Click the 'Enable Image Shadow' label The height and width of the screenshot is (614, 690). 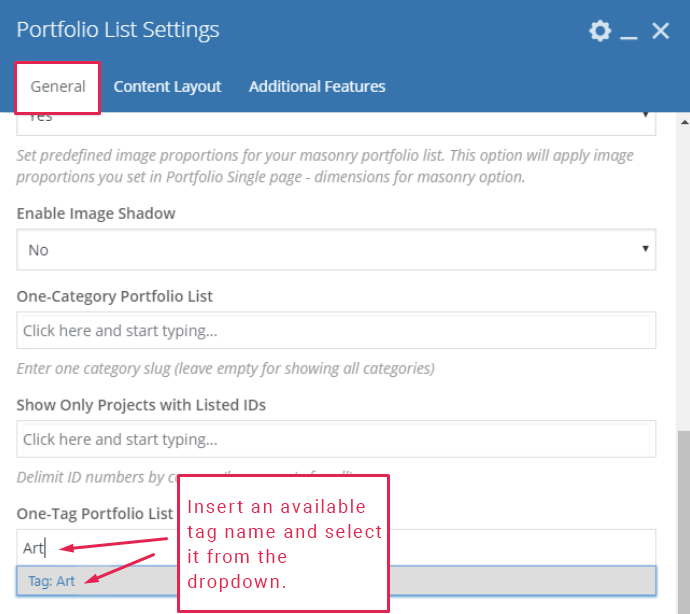(96, 213)
